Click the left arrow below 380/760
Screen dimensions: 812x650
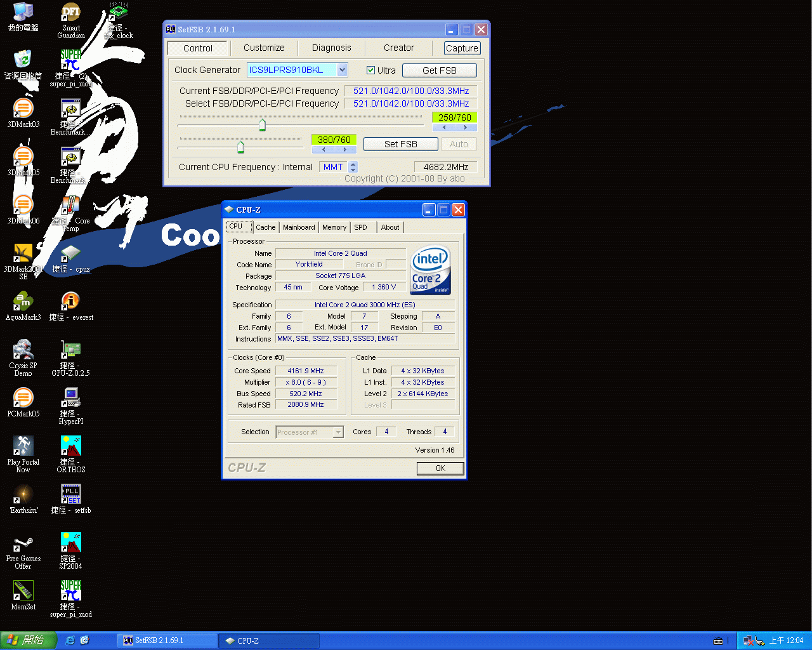pyautogui.click(x=324, y=150)
